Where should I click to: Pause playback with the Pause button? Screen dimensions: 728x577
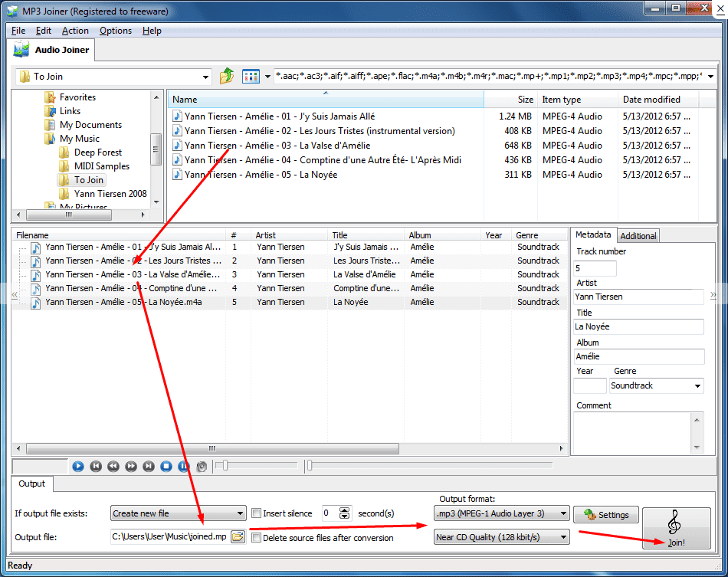184,466
